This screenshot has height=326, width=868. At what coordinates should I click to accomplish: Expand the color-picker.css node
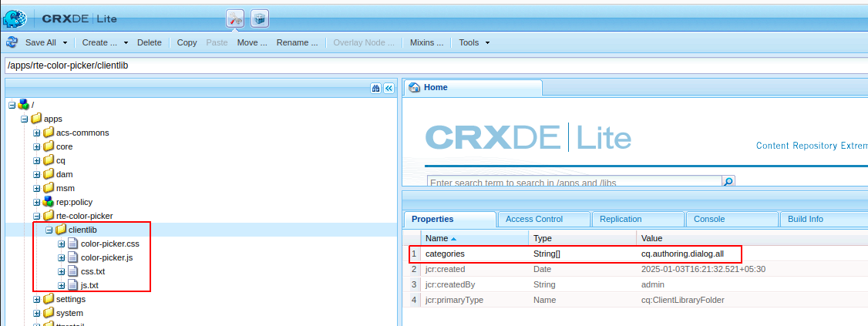click(61, 244)
